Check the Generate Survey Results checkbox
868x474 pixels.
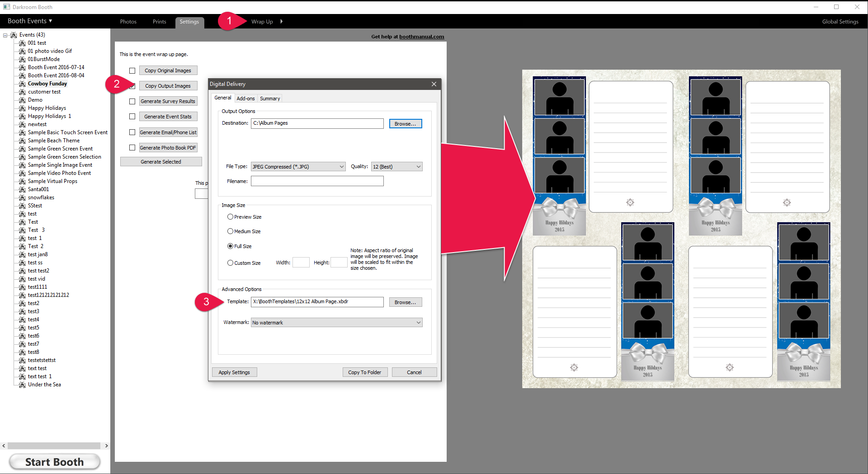(132, 101)
